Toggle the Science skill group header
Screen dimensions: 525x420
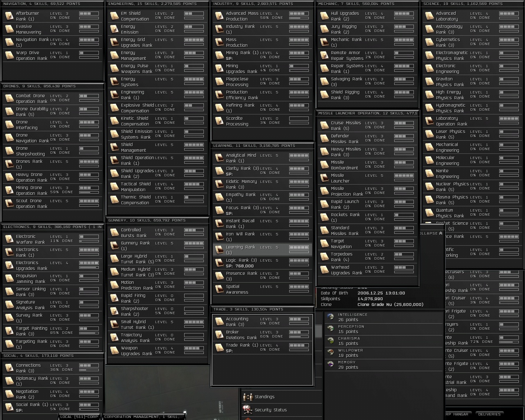473,4
